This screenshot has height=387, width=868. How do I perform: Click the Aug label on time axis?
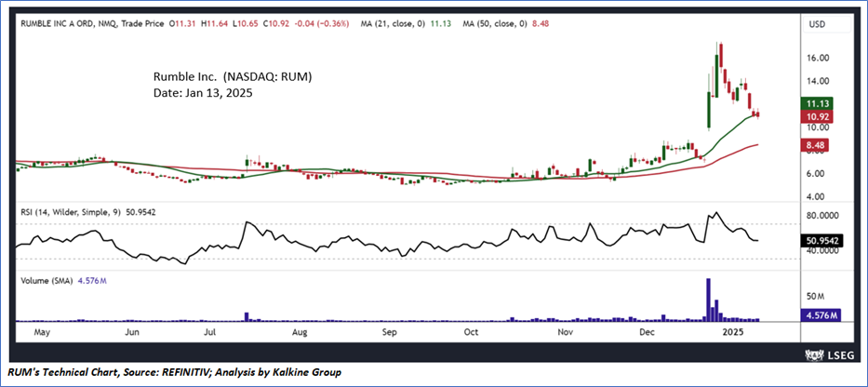pos(300,332)
